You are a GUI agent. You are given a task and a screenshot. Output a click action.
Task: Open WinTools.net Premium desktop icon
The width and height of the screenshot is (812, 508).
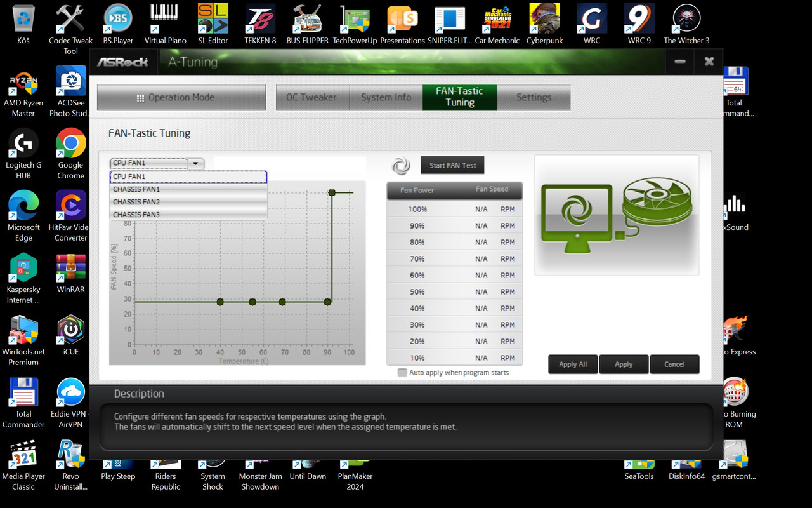(x=23, y=341)
